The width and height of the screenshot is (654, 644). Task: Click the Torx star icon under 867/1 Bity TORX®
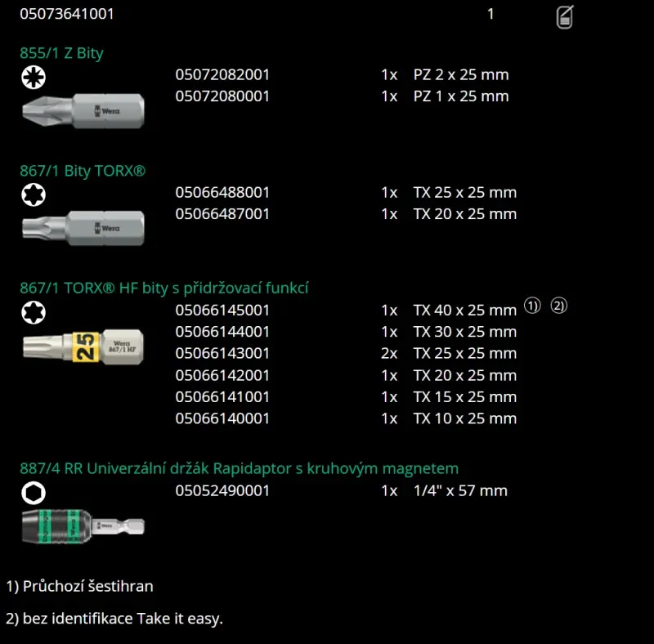tap(34, 195)
